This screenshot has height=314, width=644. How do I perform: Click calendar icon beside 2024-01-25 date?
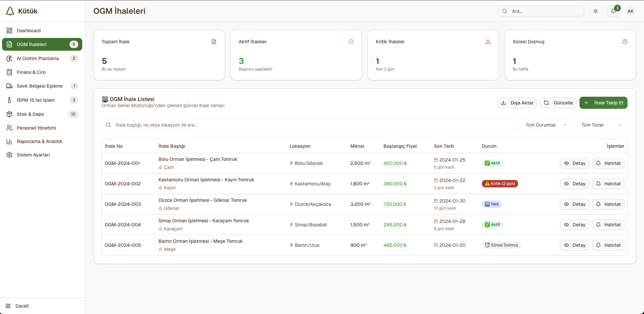436,160
